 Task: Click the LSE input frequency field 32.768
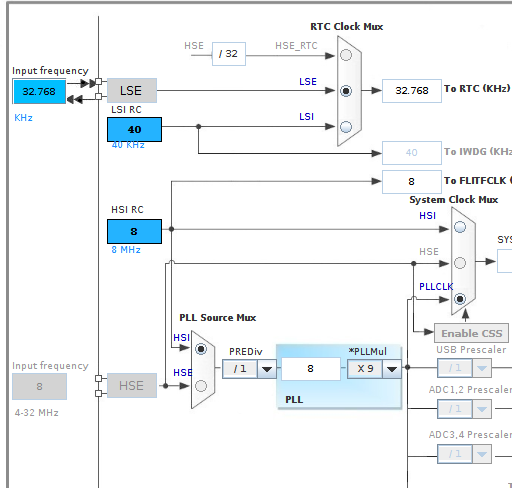tap(39, 91)
